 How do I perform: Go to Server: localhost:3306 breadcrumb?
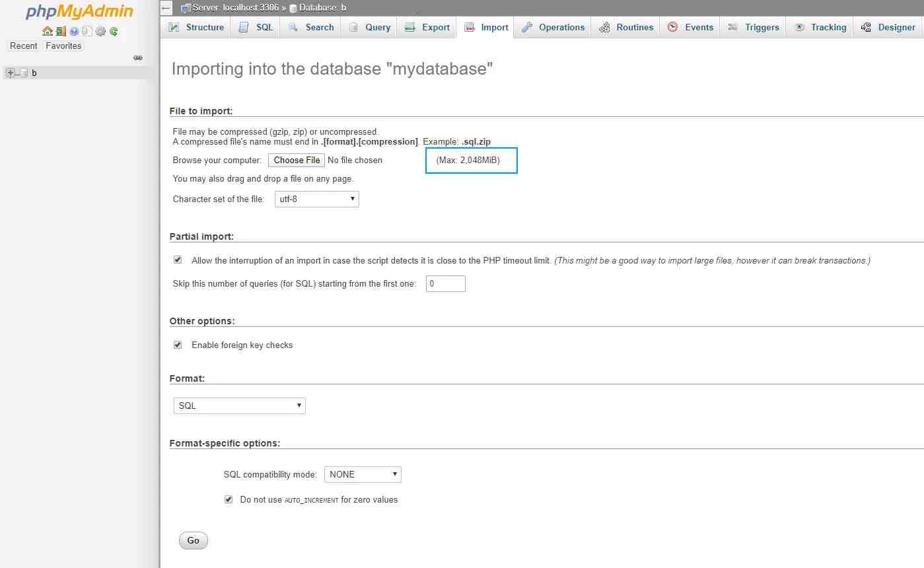pyautogui.click(x=235, y=8)
